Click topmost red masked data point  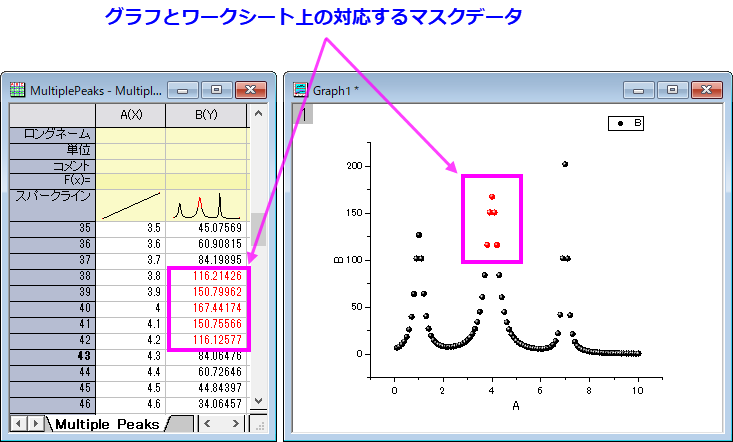[492, 197]
